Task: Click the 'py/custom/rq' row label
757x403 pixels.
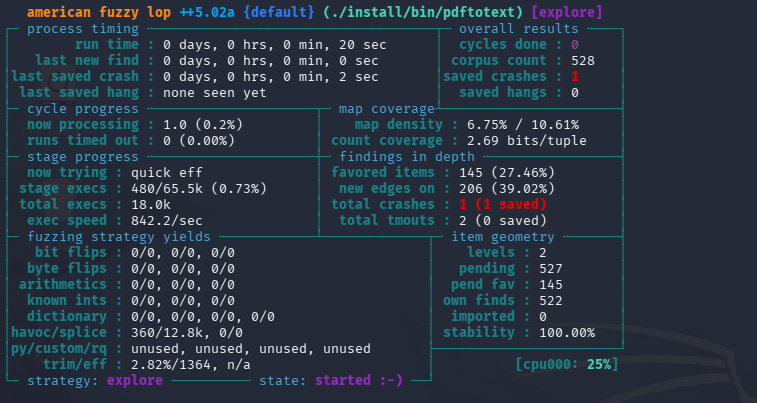Action: [59, 348]
